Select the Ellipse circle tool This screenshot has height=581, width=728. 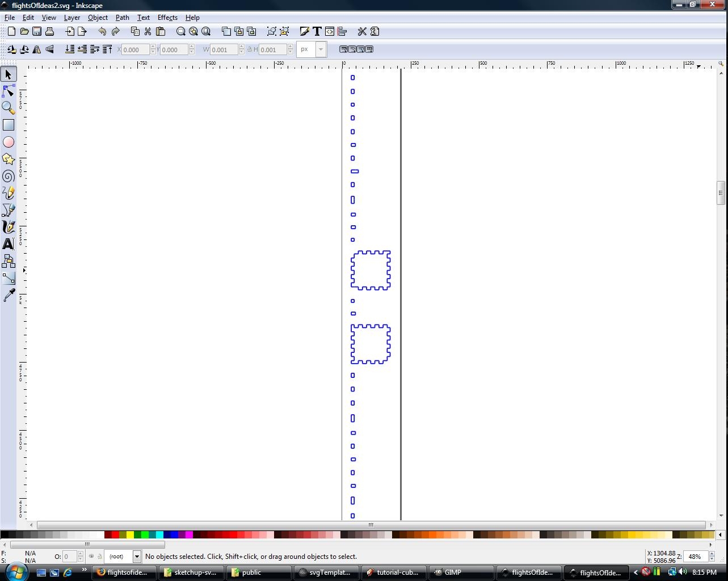pos(9,142)
